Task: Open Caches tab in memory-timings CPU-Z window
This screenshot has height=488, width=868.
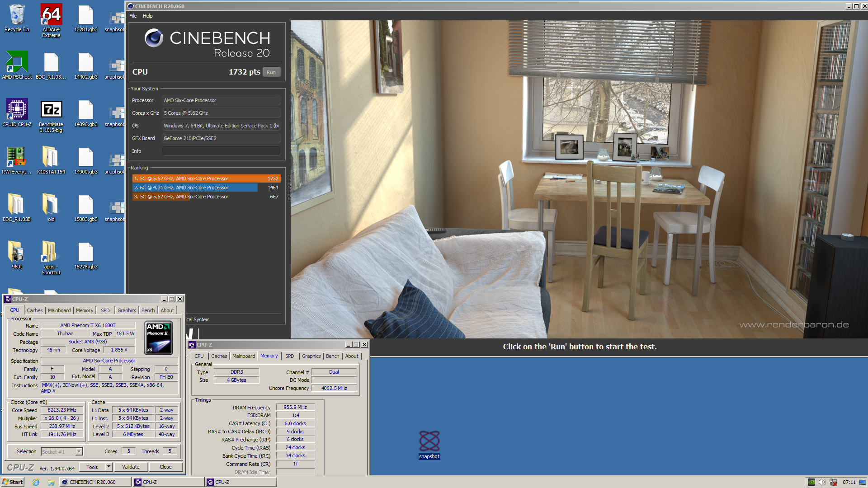Action: point(219,356)
